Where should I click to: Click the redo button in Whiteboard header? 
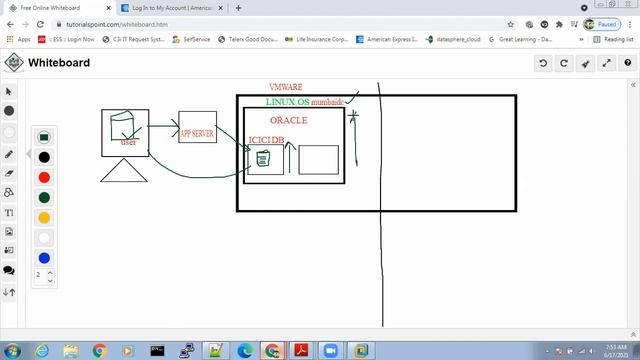[x=564, y=63]
